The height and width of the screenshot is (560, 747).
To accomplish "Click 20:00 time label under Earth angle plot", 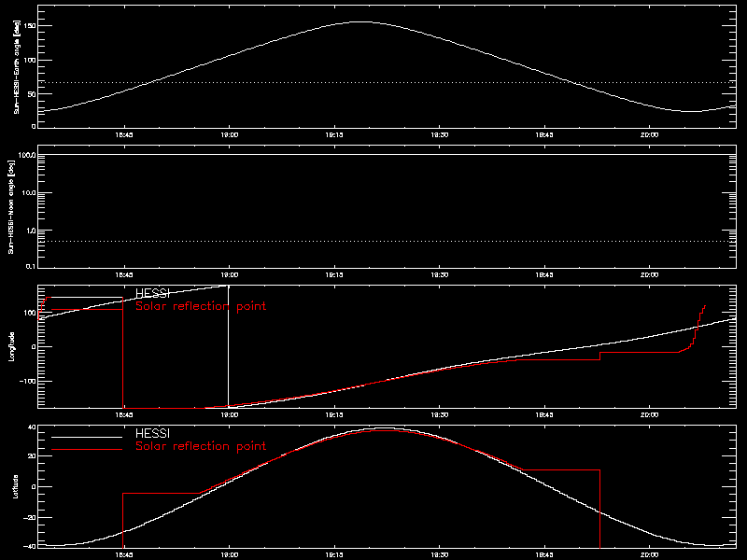I will click(649, 134).
